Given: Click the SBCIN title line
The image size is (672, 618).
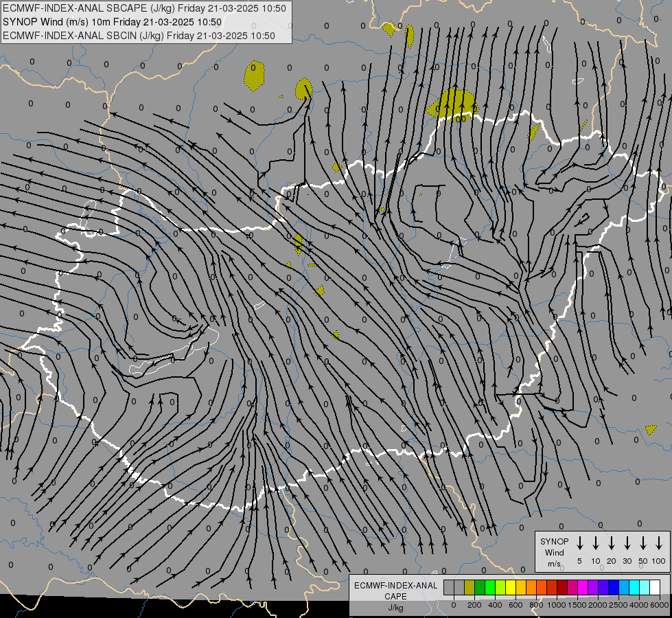Looking at the screenshot, I should click(139, 36).
